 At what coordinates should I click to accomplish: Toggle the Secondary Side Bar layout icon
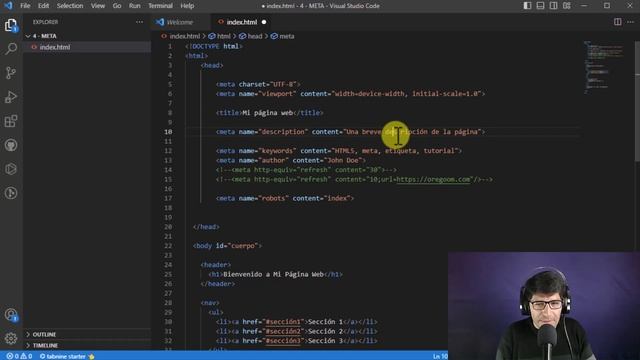click(x=553, y=6)
